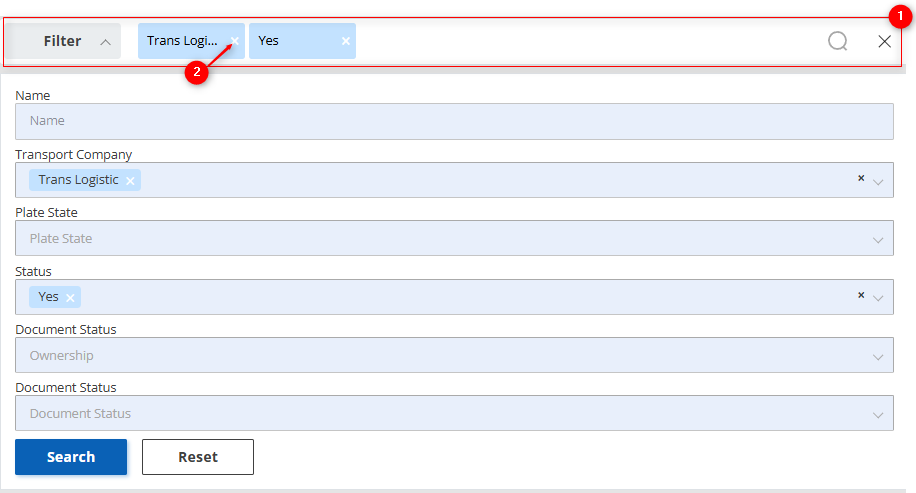This screenshot has width=916, height=493.
Task: Click the Yes chip label in filter bar
Action: (269, 41)
